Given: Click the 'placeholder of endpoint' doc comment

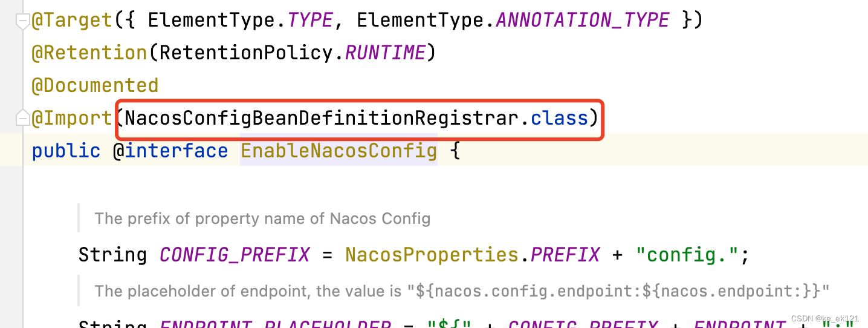Looking at the screenshot, I should (462, 292).
